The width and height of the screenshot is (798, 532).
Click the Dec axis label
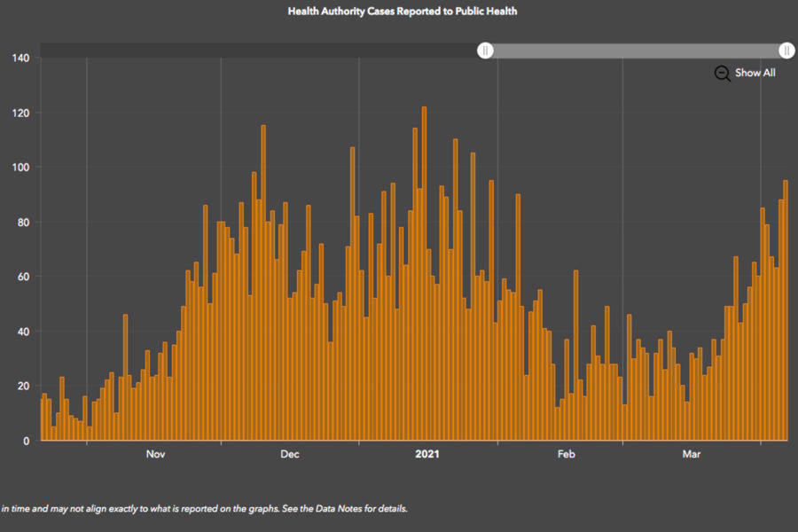[x=290, y=454]
